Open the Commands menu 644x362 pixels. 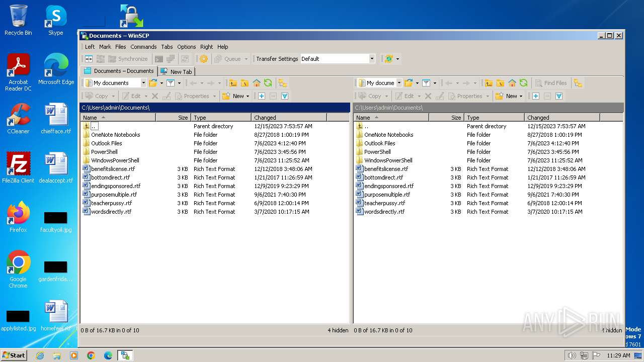[x=143, y=47]
